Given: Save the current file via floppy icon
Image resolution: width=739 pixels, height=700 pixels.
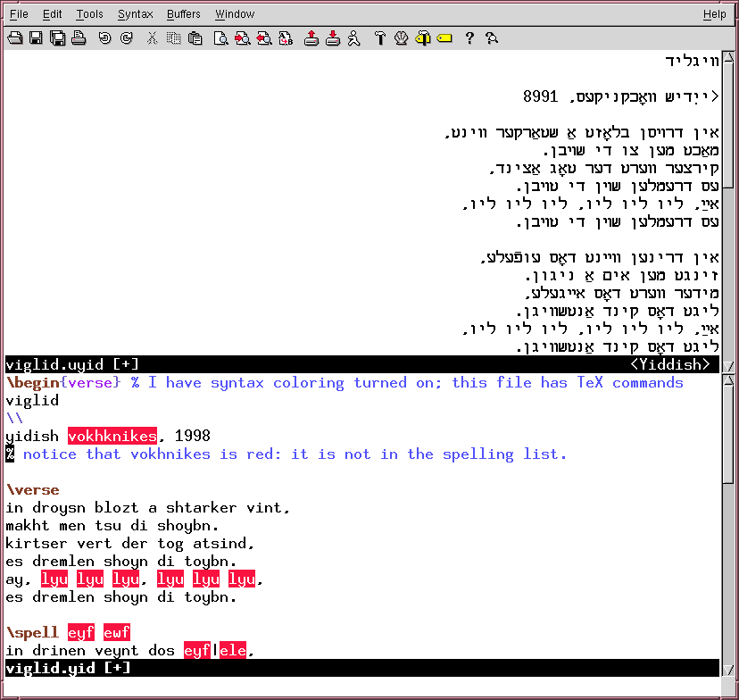Looking at the screenshot, I should point(36,38).
